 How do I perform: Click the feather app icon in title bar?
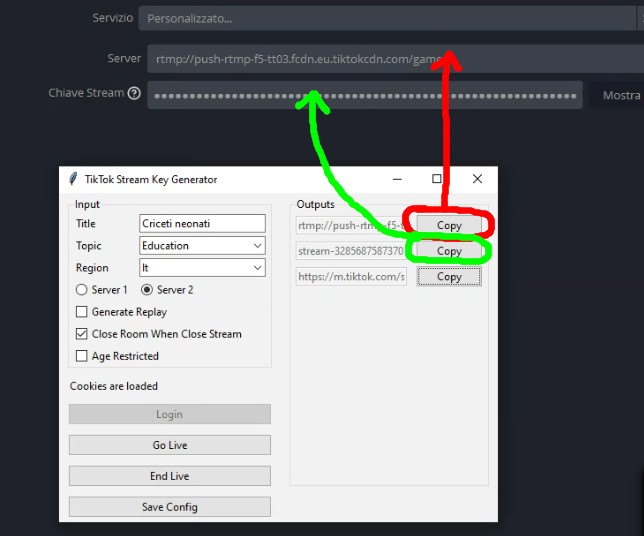[73, 179]
